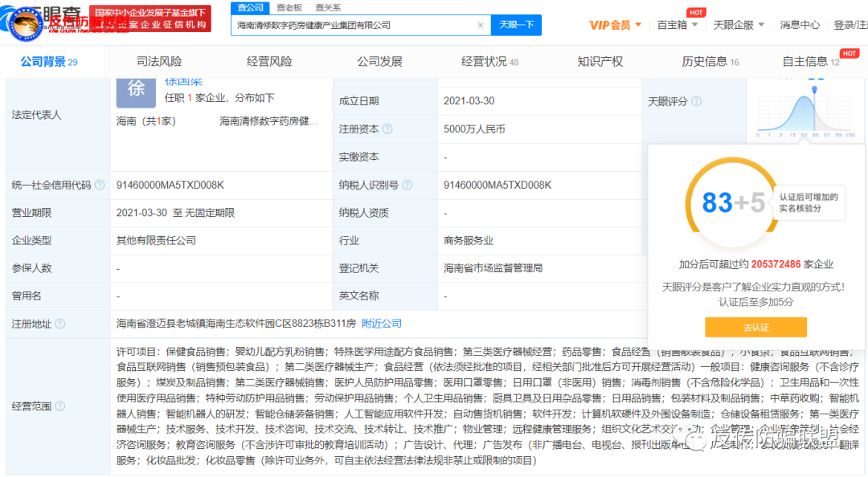
Task: Click the 成立日期 value 2021-03-30
Action: pos(469,101)
